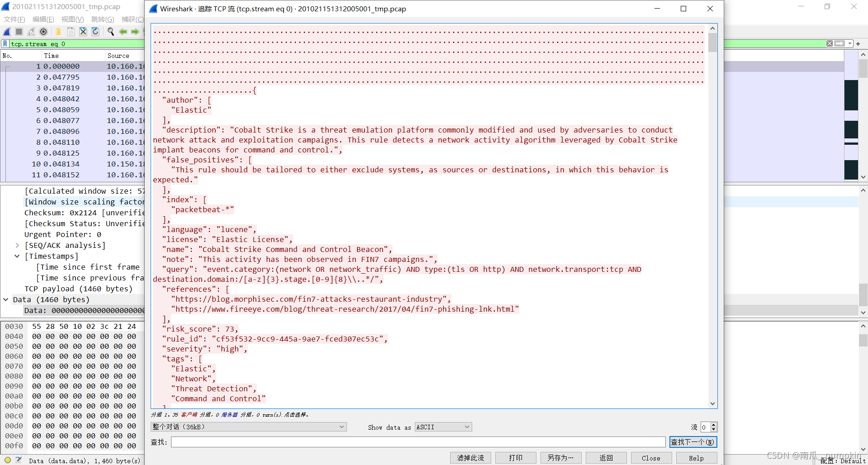Open the 捕获(C) menu

[x=132, y=19]
